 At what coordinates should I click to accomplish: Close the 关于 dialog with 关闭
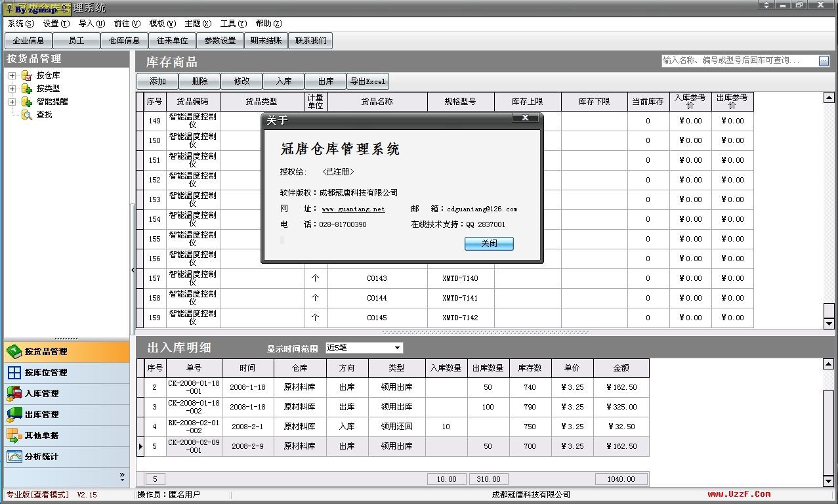coord(488,243)
